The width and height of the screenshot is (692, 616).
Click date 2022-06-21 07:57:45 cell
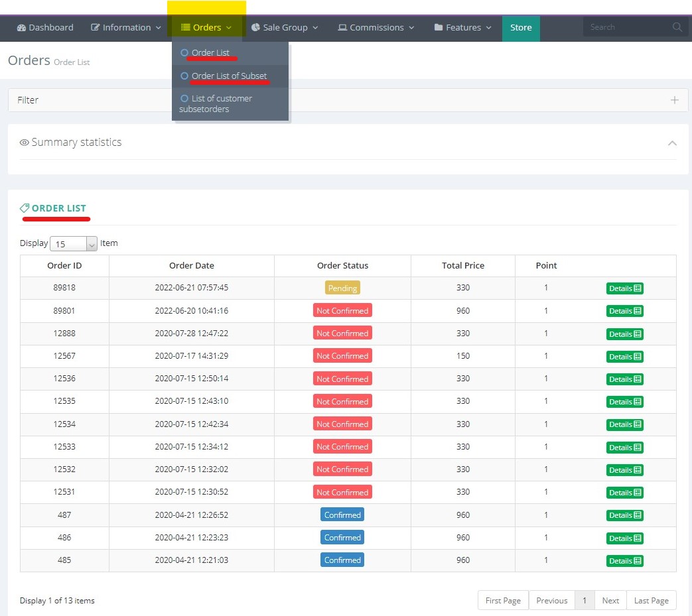tap(192, 288)
